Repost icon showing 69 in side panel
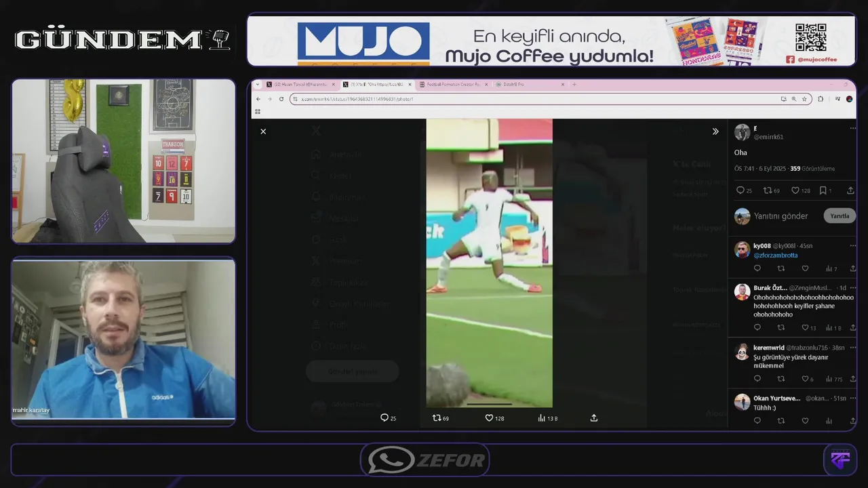This screenshot has height=488, width=868. 767,190
